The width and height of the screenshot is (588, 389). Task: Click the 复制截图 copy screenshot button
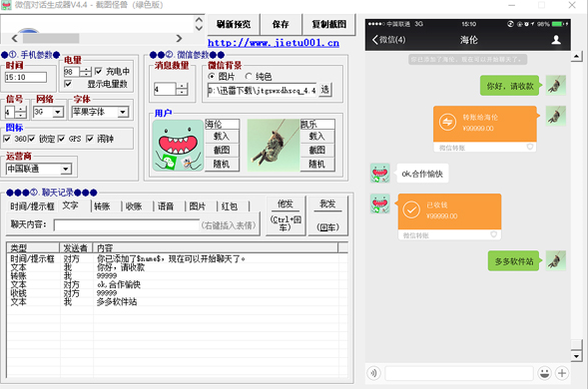point(328,24)
